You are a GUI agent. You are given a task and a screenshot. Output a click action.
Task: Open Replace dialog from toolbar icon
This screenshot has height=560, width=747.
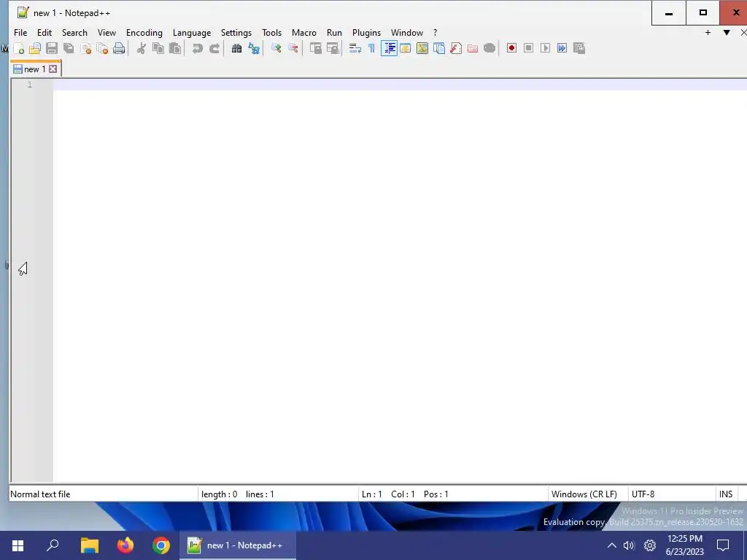(253, 48)
